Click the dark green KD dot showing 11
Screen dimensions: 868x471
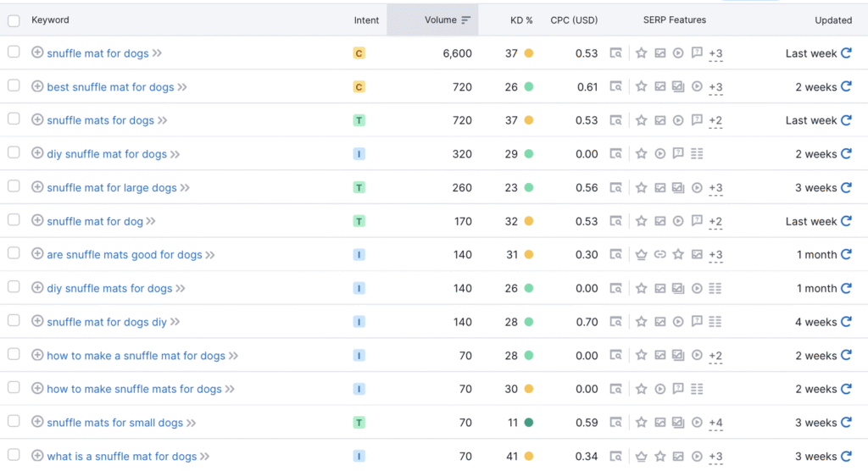tap(528, 423)
